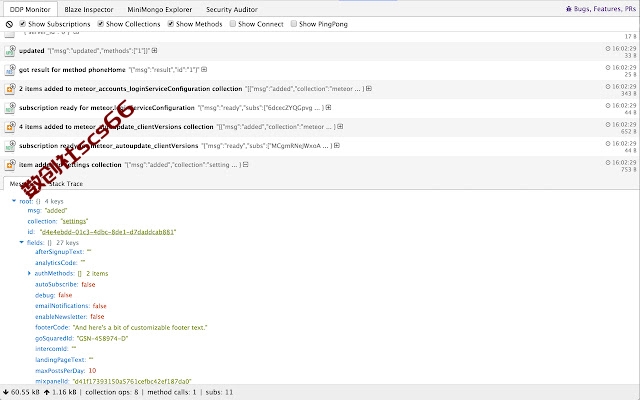Viewport: 640px width, 400px height.
Task: Open the MiniMongo Explorer tab
Action: tap(160, 9)
